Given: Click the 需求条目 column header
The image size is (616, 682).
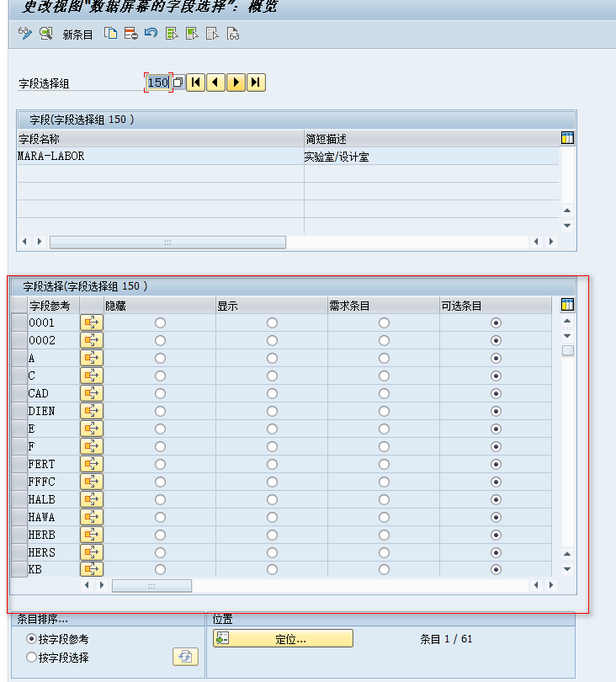Looking at the screenshot, I should [384, 306].
